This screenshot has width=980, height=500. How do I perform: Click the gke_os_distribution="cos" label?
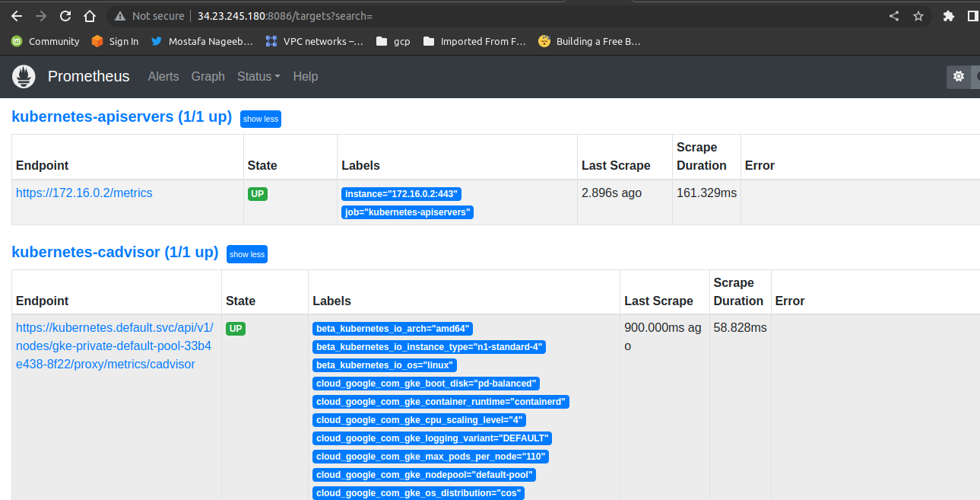418,493
